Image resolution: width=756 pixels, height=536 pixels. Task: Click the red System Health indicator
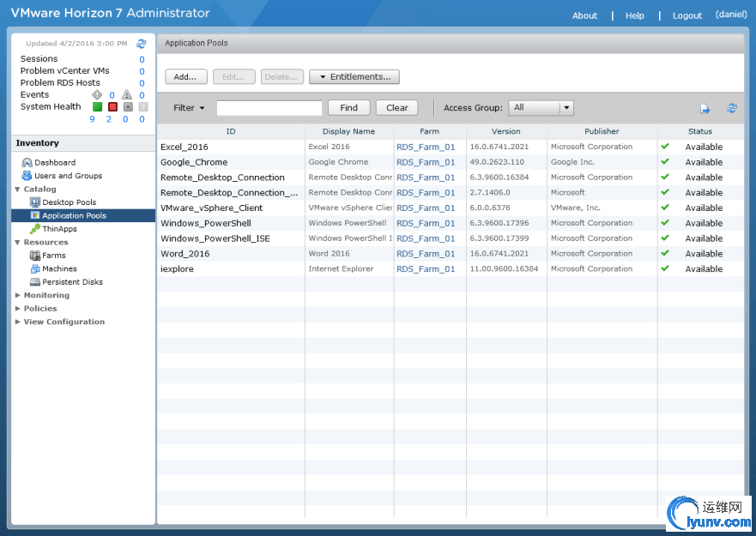click(x=112, y=107)
